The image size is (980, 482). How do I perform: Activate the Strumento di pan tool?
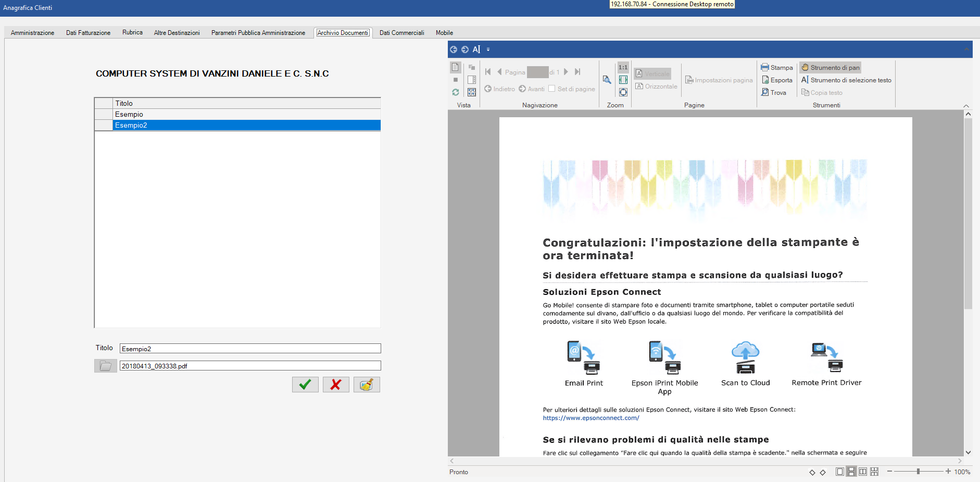(830, 67)
